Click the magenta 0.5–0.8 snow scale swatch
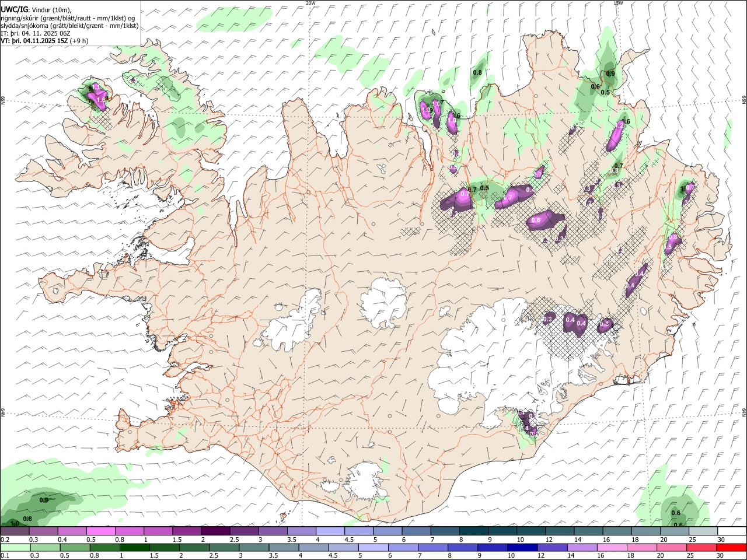Viewport: 747px width, 560px height. tap(100, 531)
